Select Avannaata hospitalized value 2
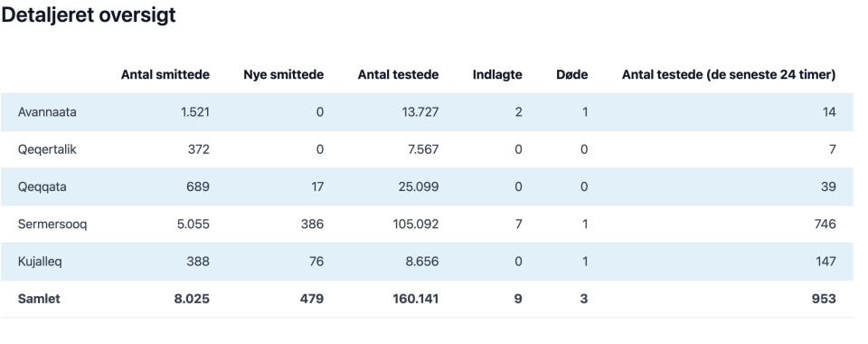 (519, 112)
